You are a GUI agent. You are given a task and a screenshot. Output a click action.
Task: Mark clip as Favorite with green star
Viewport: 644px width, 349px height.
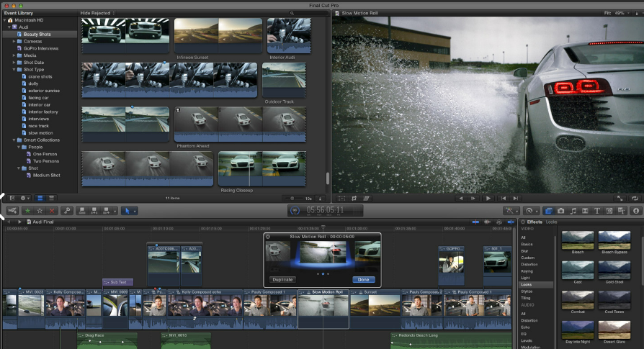pos(27,211)
